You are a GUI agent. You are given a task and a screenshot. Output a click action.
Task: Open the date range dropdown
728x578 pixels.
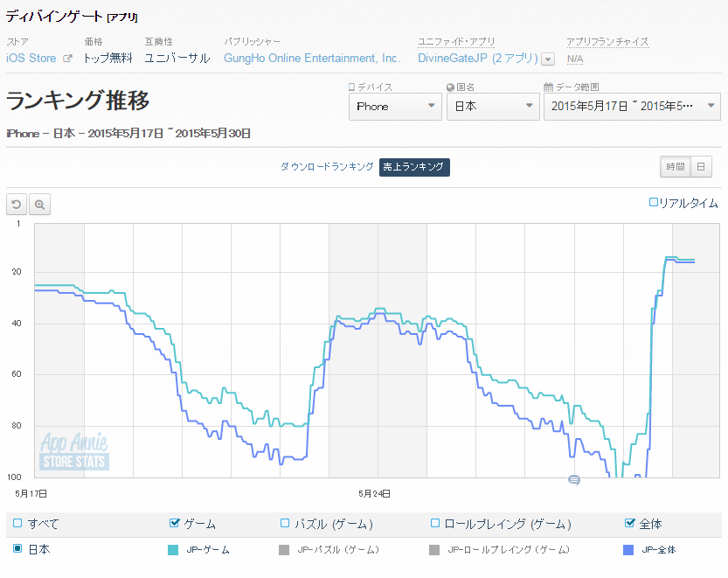[632, 107]
